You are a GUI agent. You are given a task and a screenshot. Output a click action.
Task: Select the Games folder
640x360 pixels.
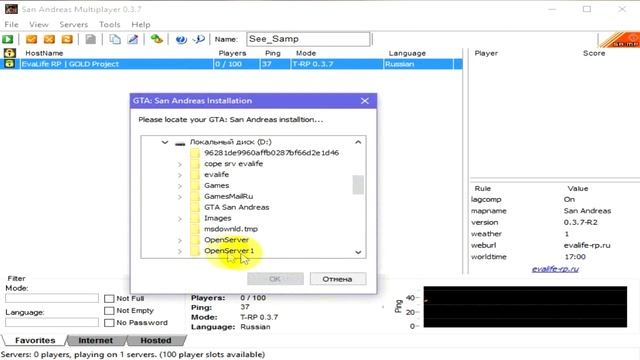(216, 185)
